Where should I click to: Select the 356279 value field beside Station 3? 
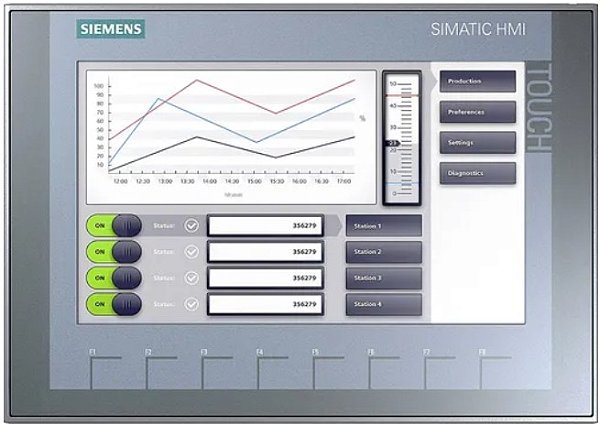pyautogui.click(x=266, y=278)
